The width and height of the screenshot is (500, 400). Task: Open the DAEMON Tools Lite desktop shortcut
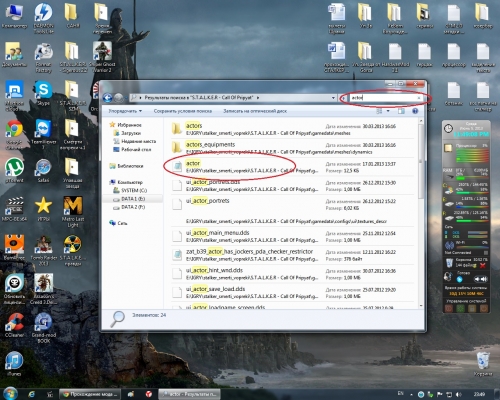[44, 17]
